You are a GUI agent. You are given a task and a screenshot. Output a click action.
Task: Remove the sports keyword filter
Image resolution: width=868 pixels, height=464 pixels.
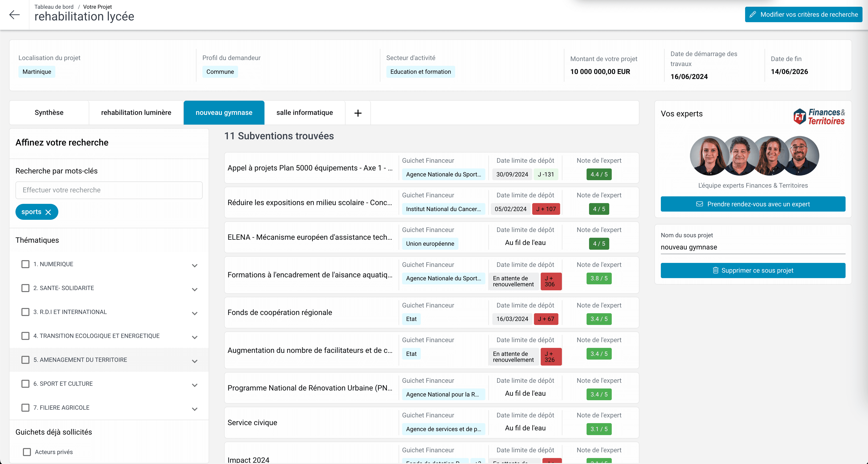click(48, 212)
